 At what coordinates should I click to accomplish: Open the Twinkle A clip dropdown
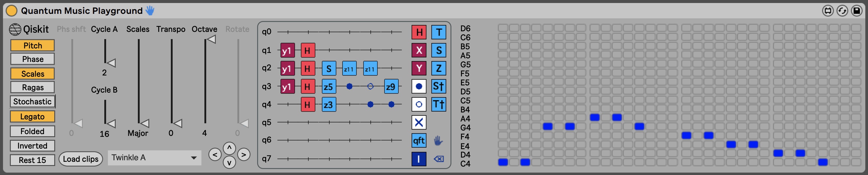point(154,158)
